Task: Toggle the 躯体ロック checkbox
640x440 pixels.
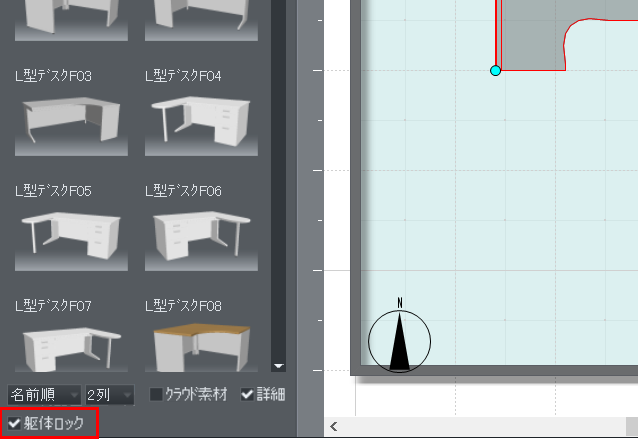Action: [x=14, y=424]
